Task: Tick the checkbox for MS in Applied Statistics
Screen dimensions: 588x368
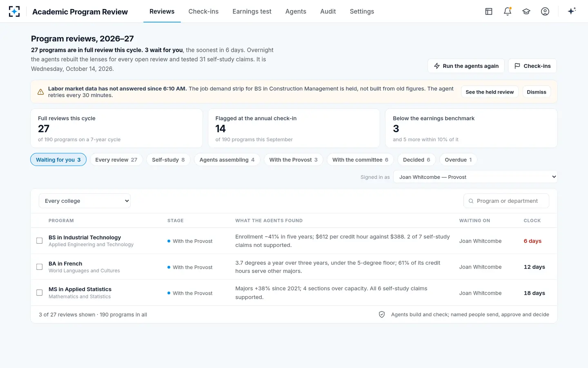Action: coord(40,293)
